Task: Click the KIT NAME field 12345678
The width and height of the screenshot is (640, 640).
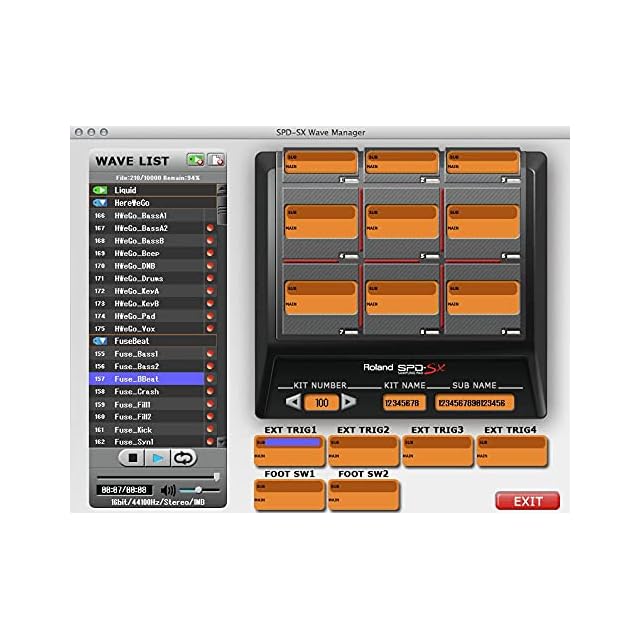Action: pos(402,403)
